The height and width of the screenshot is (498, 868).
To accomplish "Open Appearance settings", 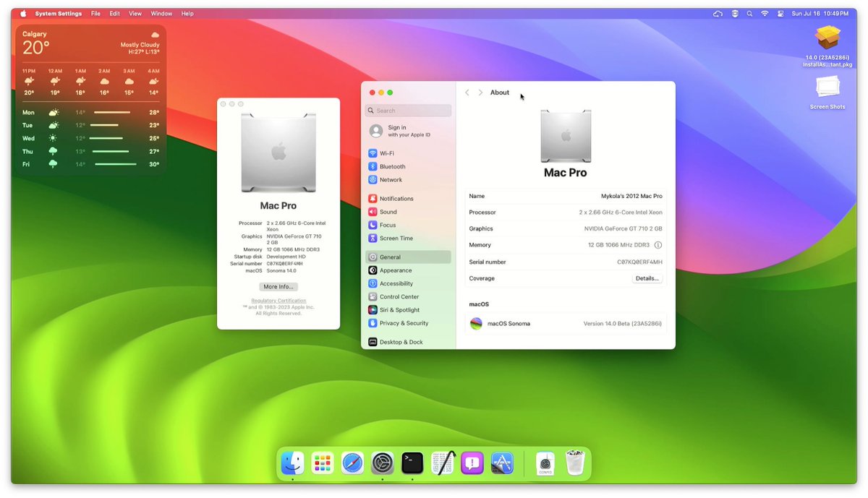I will 408,270.
